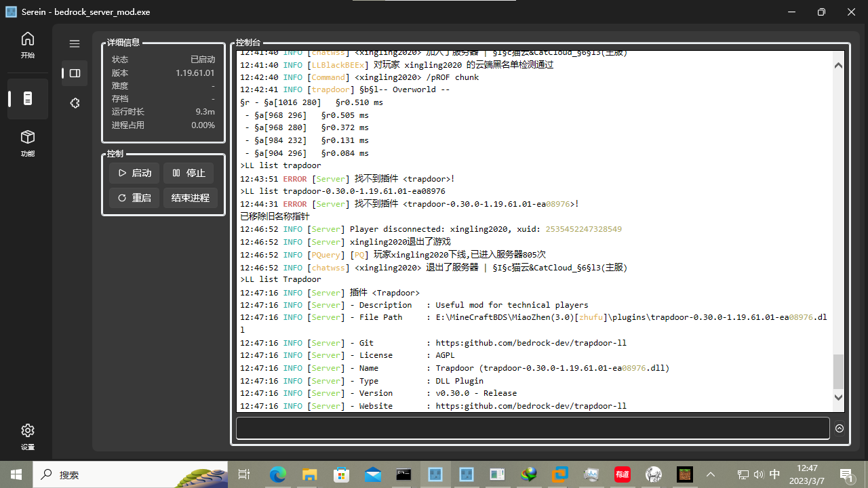Image resolution: width=868 pixels, height=488 pixels.
Task: Collapse the panel with the hamburger menu
Action: (x=75, y=43)
